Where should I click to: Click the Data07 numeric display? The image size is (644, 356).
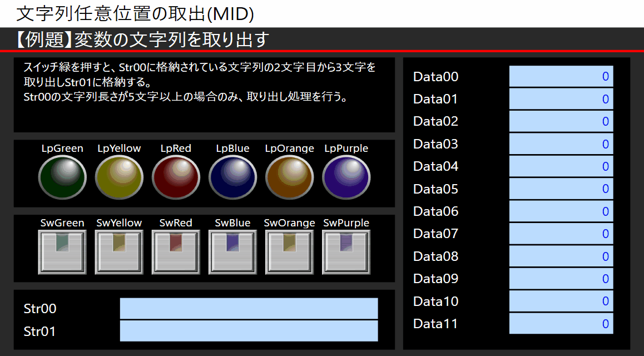[561, 234]
